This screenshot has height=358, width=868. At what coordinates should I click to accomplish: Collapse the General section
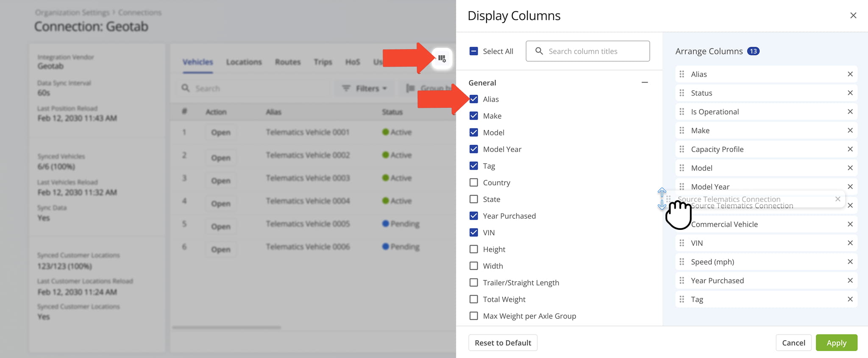(645, 83)
